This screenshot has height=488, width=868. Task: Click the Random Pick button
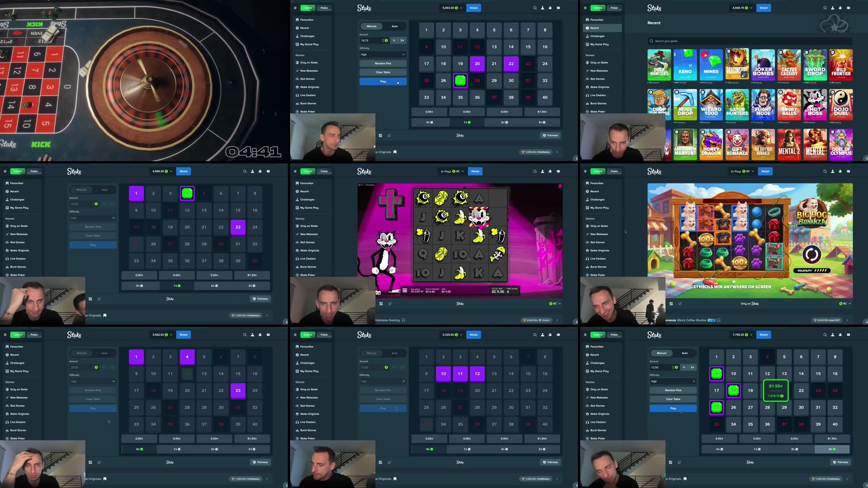tap(383, 63)
